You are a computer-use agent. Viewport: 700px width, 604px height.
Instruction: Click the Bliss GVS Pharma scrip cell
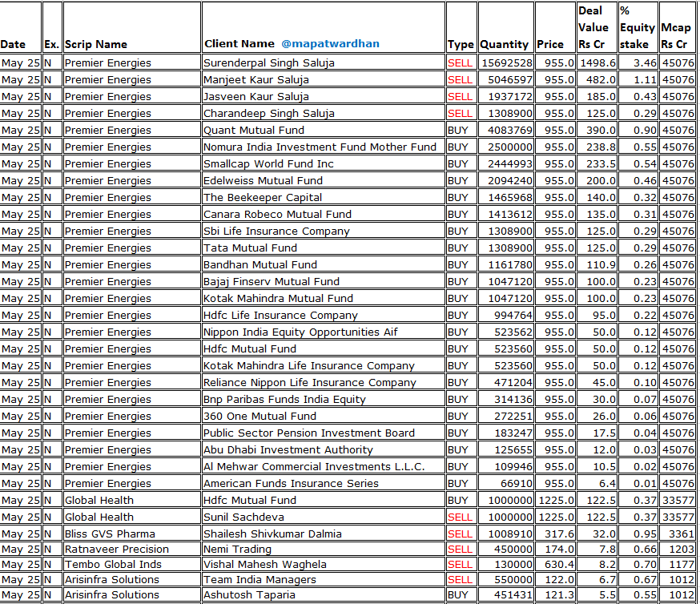tap(131, 534)
